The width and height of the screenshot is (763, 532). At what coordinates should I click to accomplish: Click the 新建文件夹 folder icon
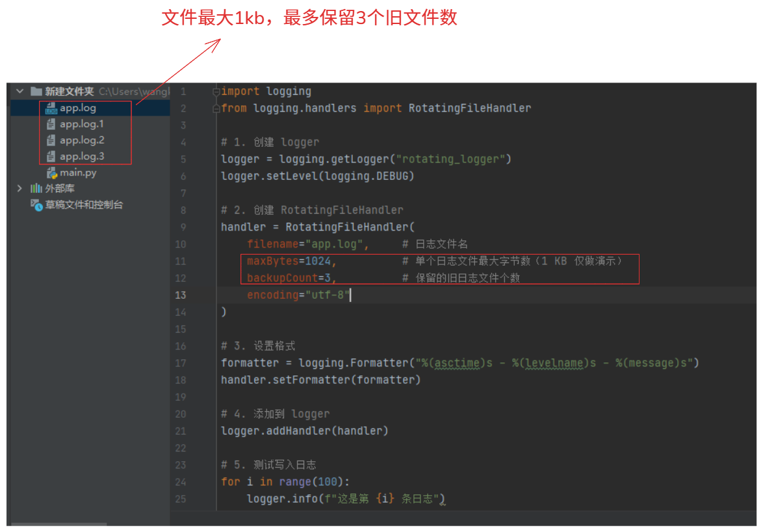pyautogui.click(x=36, y=92)
